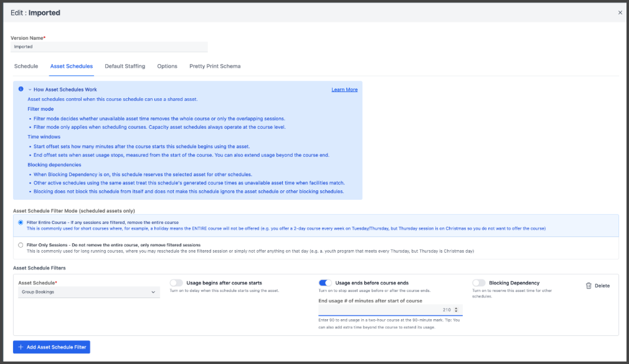Viewport: 629px width, 364px height.
Task: Choose Filter Only Sessions radio option
Action: (x=21, y=245)
